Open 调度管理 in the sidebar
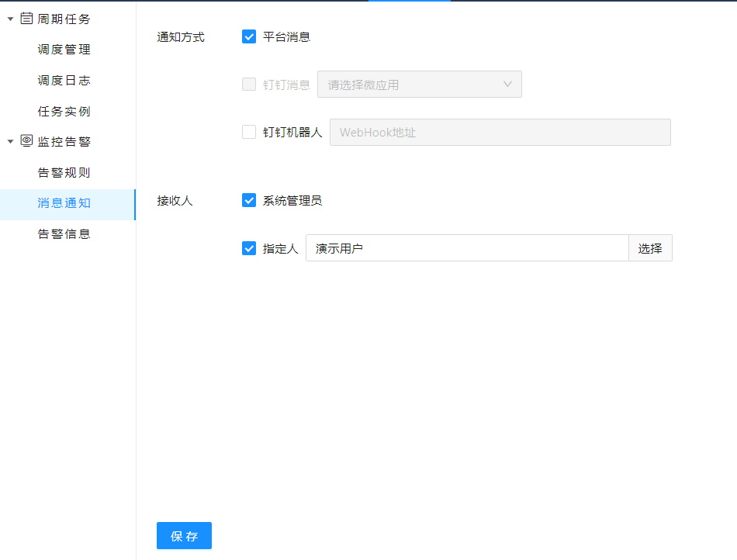This screenshot has width=737, height=560. 64,50
